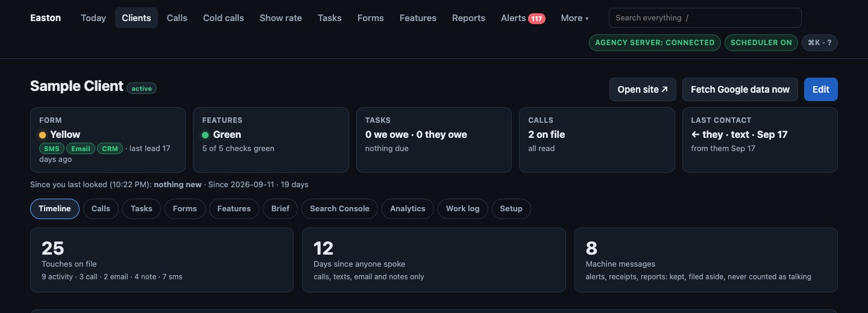Open the Work log tab
The height and width of the screenshot is (313, 868).
[463, 209]
